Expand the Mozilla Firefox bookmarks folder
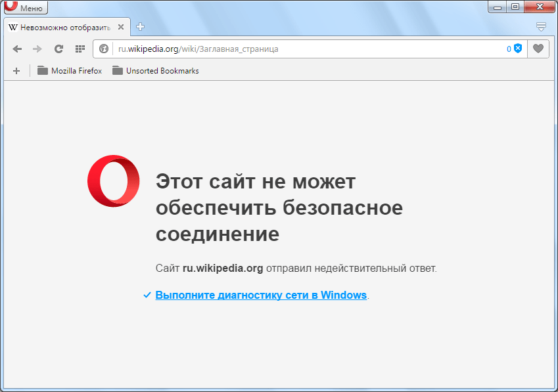Viewport: 558px width, 392px height. pyautogui.click(x=70, y=71)
